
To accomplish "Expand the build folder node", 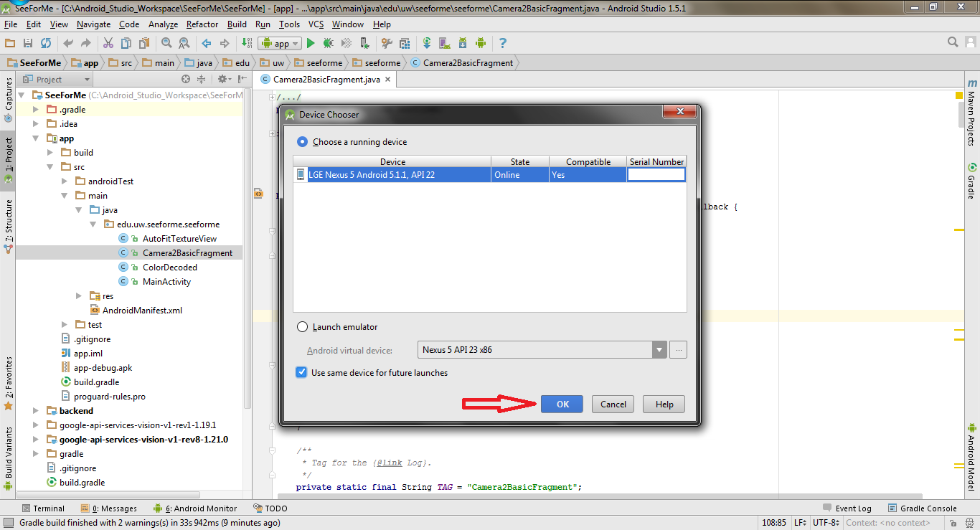I will pyautogui.click(x=50, y=153).
